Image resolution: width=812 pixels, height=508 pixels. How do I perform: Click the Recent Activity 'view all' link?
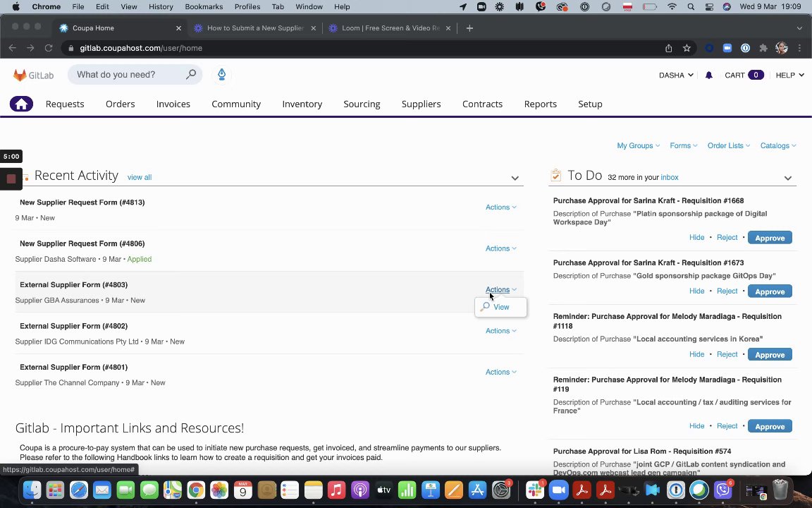click(140, 177)
